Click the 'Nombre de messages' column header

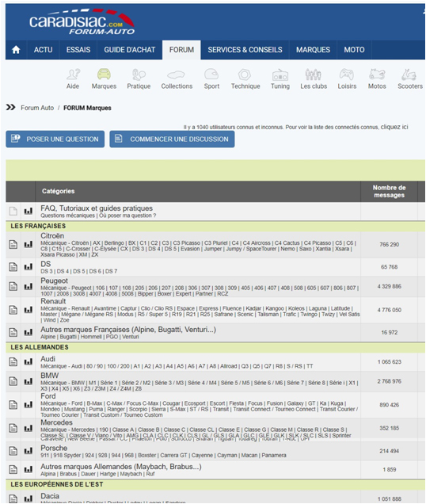click(x=389, y=191)
